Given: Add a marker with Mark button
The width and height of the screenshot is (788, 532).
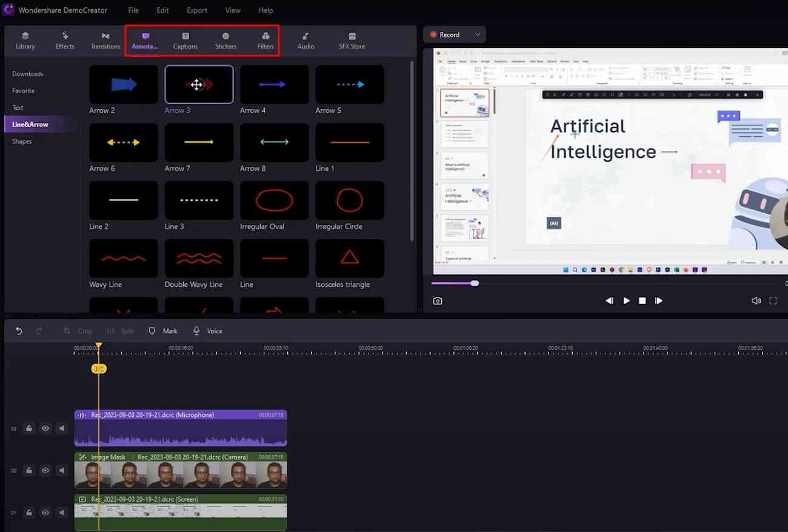Looking at the screenshot, I should click(163, 331).
